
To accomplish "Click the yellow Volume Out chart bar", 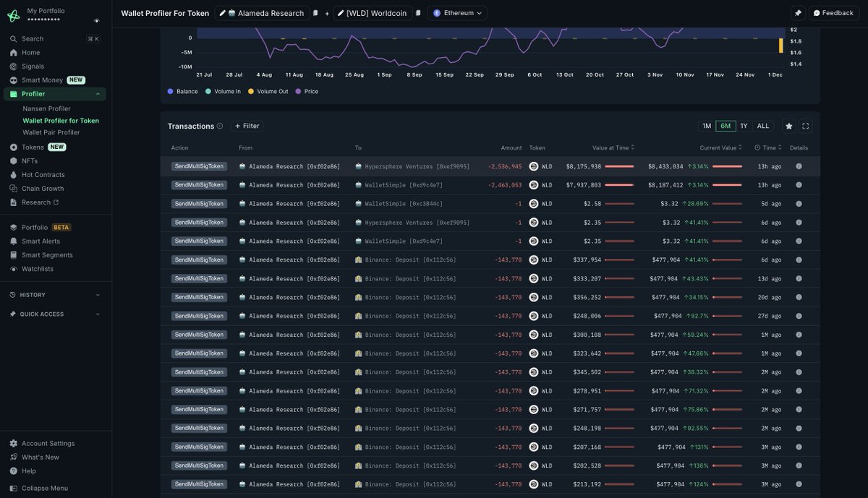I will point(781,46).
